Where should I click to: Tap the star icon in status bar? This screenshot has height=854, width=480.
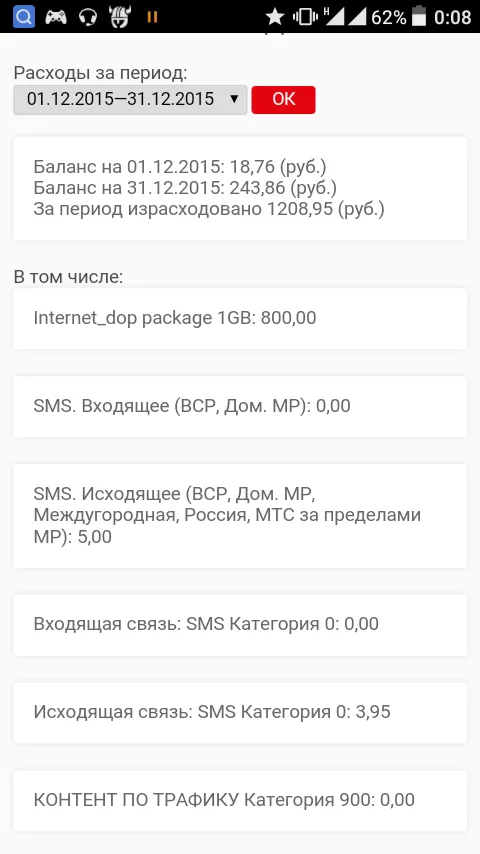275,17
